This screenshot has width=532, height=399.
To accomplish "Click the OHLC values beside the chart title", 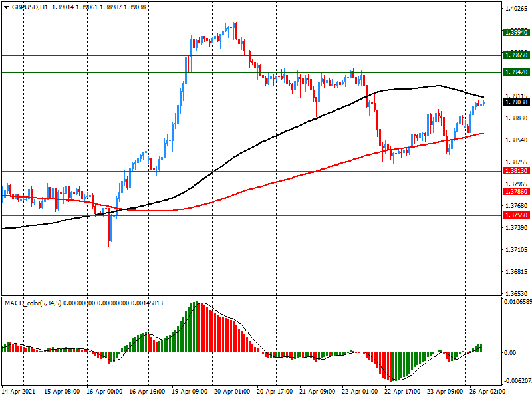I will (x=98, y=7).
